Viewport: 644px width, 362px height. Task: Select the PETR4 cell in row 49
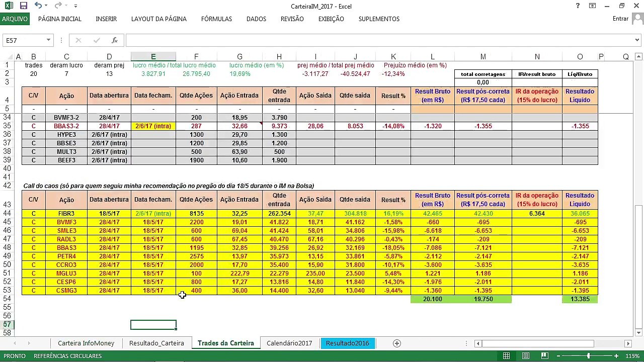click(x=66, y=256)
